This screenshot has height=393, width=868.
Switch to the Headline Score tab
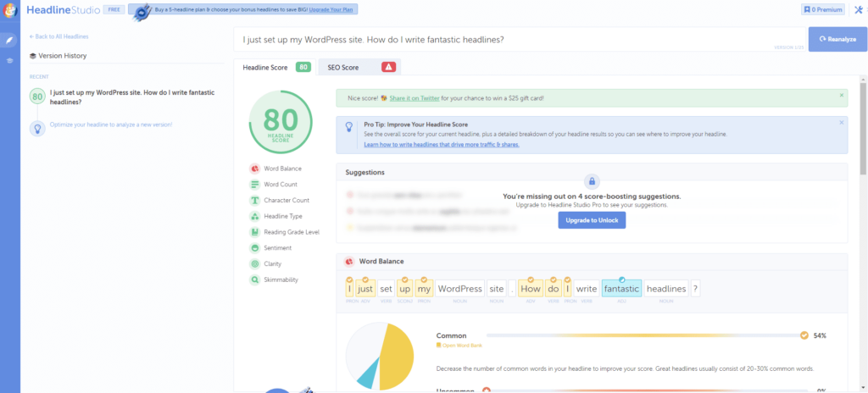[275, 68]
